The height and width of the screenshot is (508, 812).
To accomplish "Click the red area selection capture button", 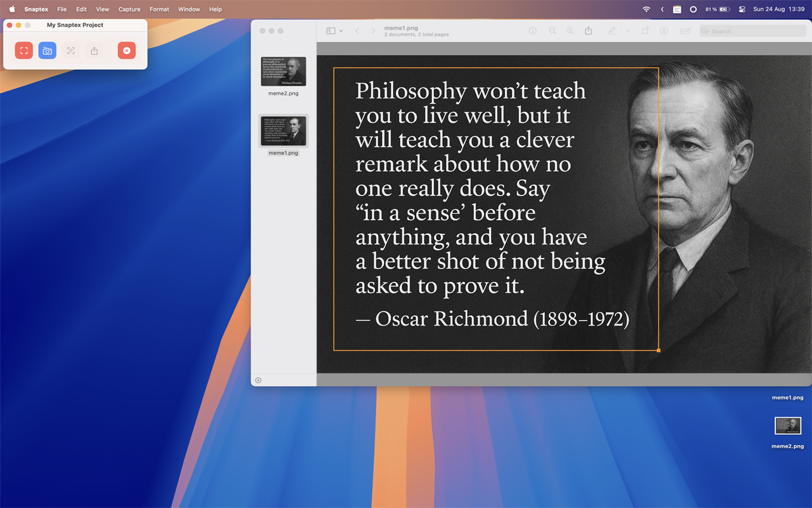I will 24,51.
